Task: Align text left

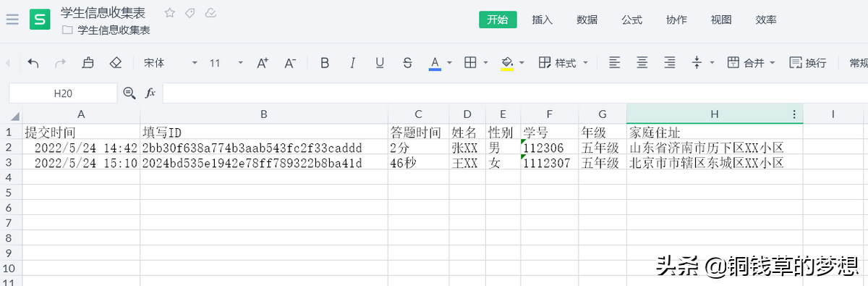Action: coord(614,63)
